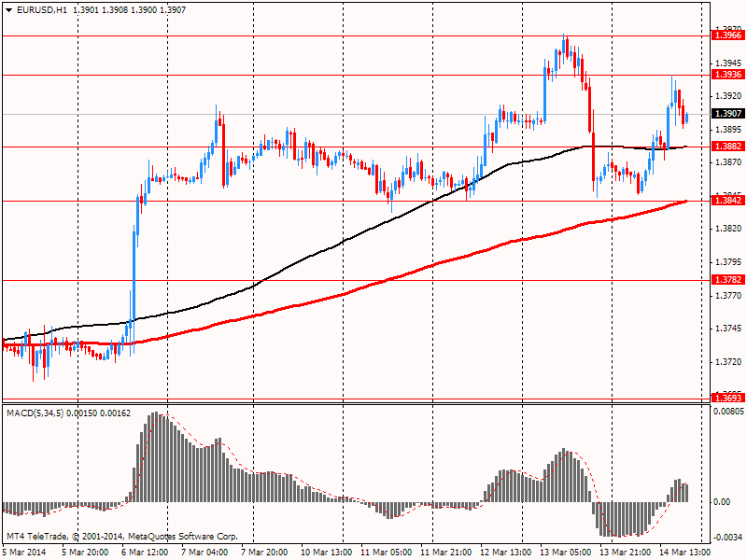Click the 1.3745 price scale value
Viewport: 747px width, 560px height.
(729, 329)
